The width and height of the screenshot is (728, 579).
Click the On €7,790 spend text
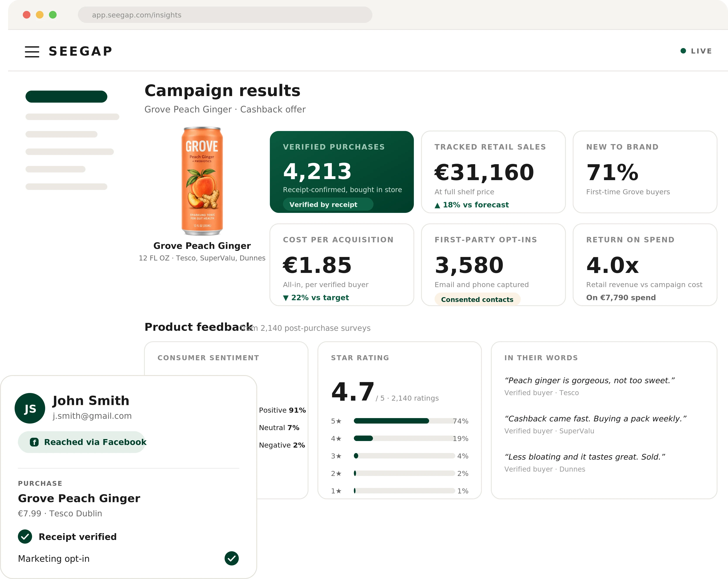pyautogui.click(x=621, y=297)
